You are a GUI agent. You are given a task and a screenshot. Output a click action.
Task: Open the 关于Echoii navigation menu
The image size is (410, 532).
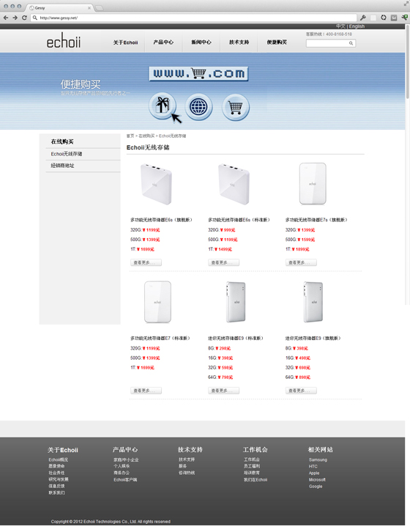pos(125,43)
